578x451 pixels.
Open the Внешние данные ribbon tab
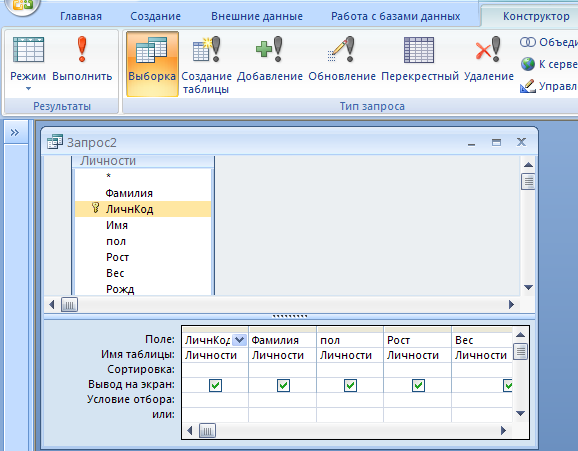[x=257, y=16]
